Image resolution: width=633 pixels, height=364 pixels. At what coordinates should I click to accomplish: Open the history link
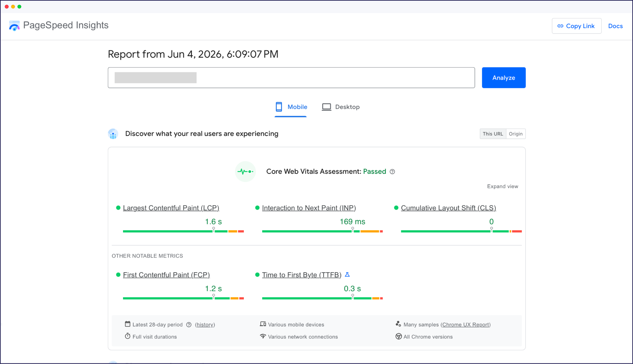pos(205,324)
